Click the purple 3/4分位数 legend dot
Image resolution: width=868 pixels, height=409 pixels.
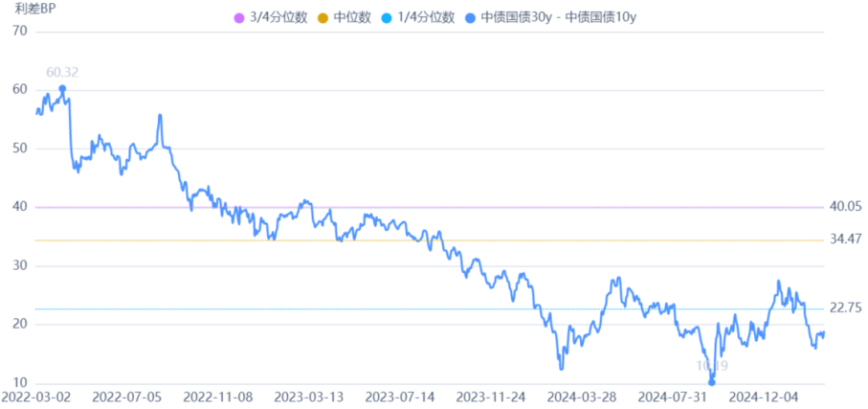click(239, 18)
